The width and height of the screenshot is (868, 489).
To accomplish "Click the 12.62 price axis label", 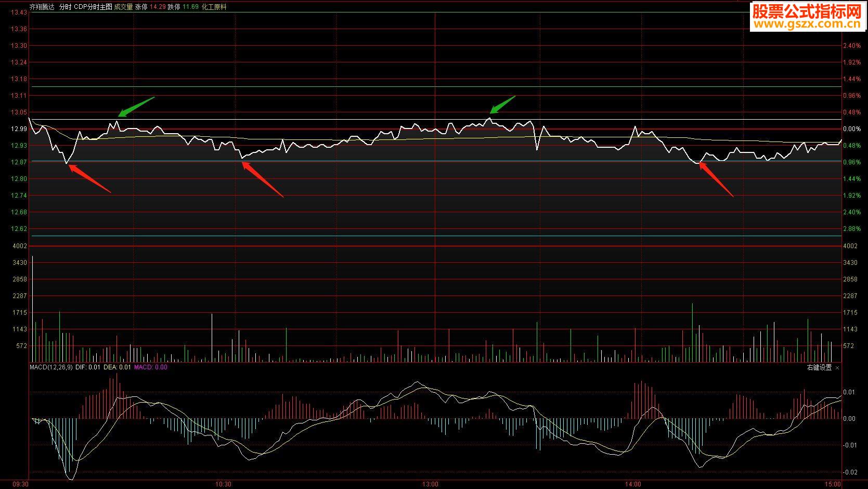I will 19,229.
